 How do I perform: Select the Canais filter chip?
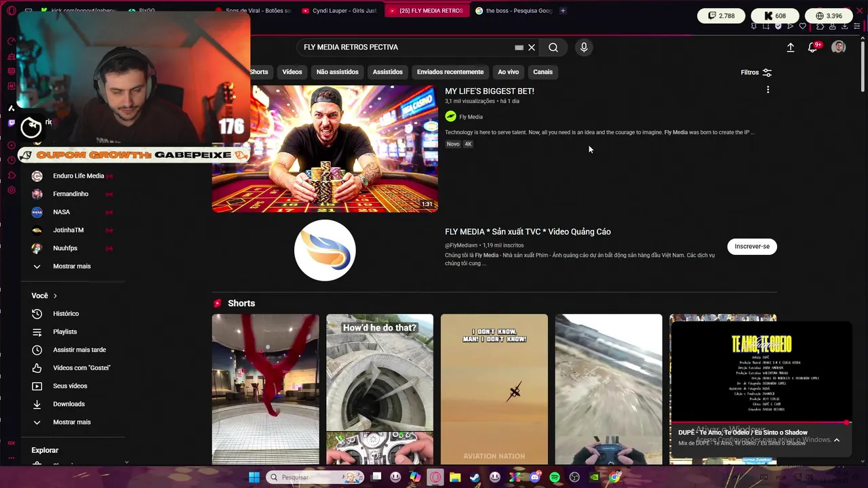542,72
